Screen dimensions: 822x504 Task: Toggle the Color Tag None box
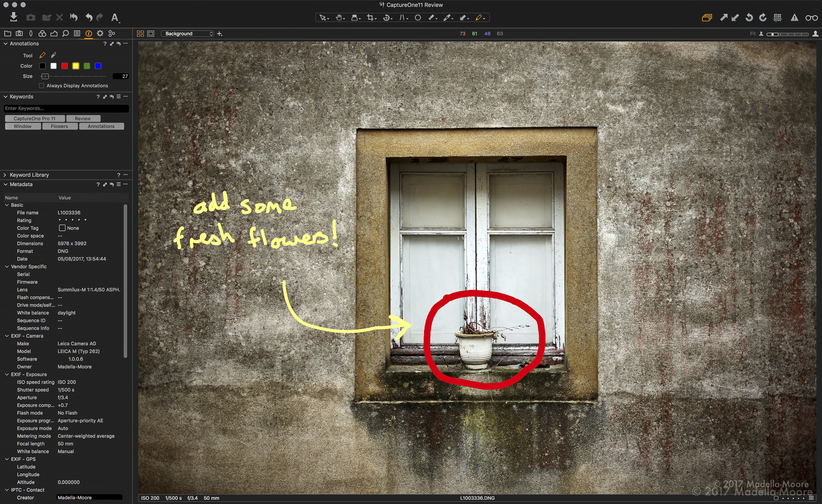click(62, 228)
